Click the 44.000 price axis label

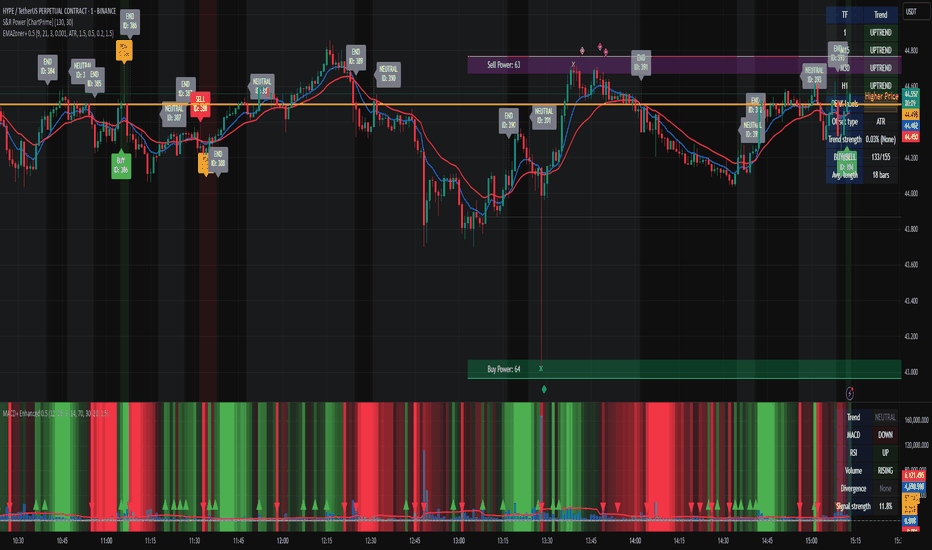coord(911,193)
